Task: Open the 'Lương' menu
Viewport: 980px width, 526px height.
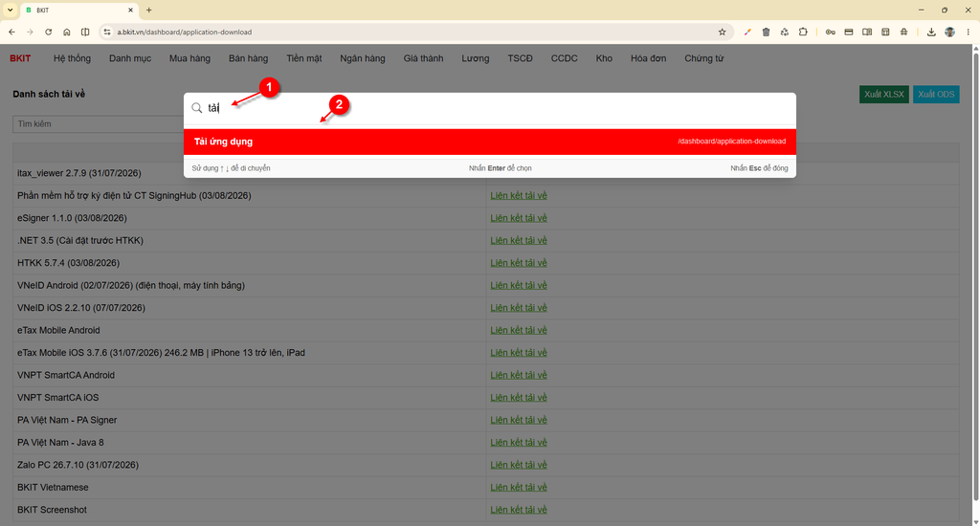Action: (475, 58)
